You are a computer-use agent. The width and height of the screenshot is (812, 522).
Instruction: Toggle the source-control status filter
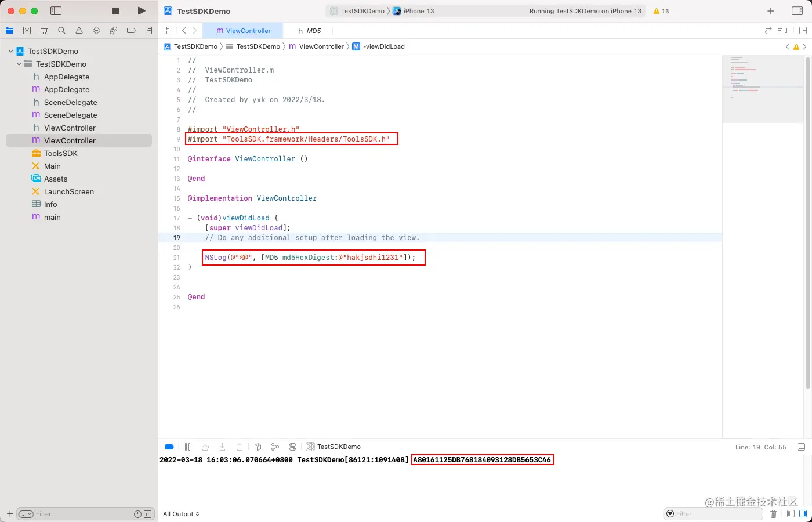coord(148,514)
